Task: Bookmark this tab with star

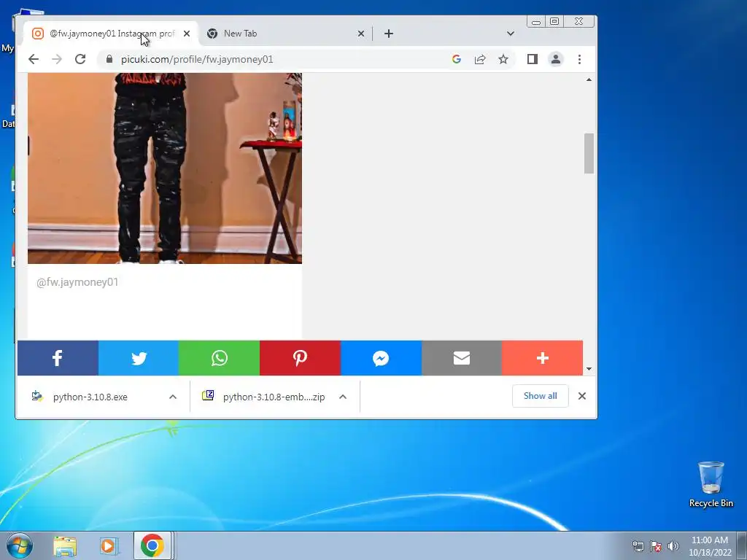Action: (x=503, y=59)
